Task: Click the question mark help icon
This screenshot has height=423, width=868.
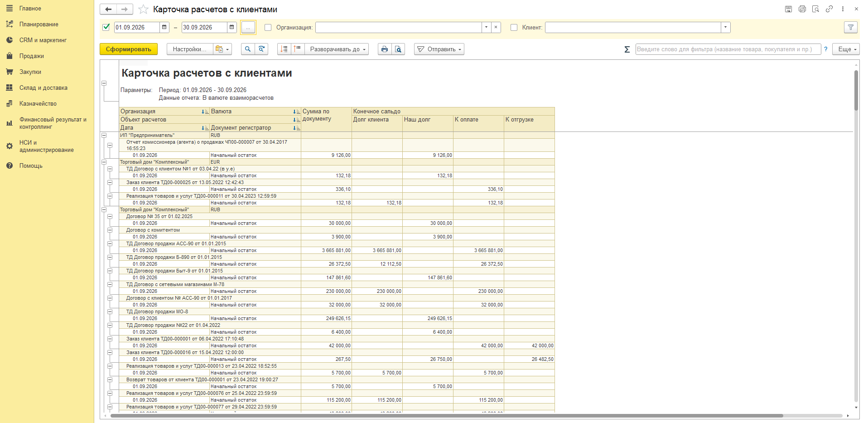Action: [826, 49]
